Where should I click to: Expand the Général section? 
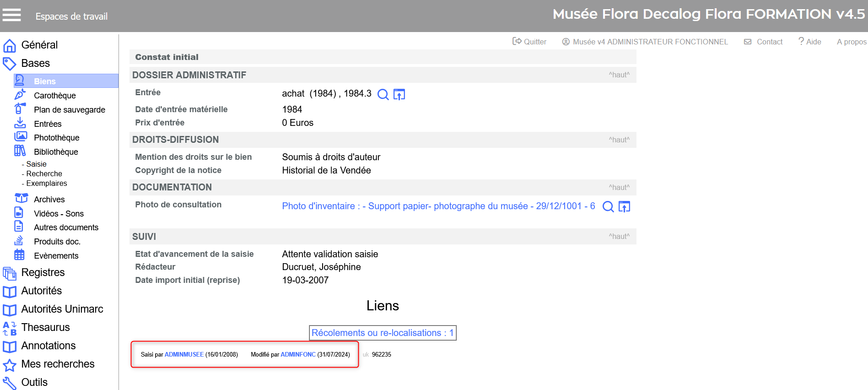(39, 45)
